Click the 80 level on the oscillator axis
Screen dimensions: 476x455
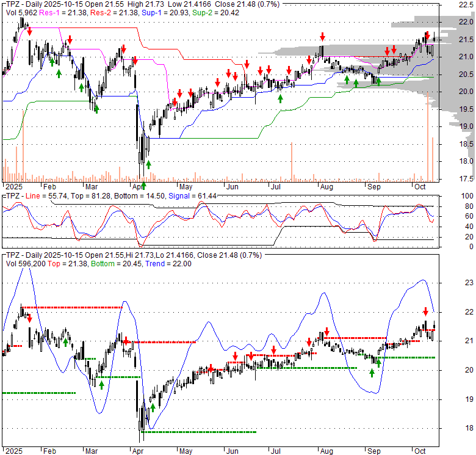coord(469,206)
